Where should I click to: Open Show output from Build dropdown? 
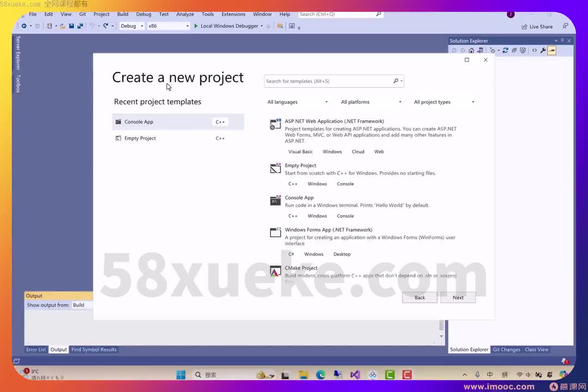point(82,305)
